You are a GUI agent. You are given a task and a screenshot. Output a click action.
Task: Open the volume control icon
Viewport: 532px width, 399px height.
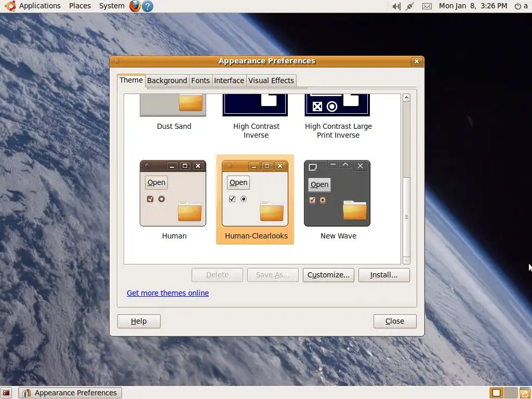(396, 6)
